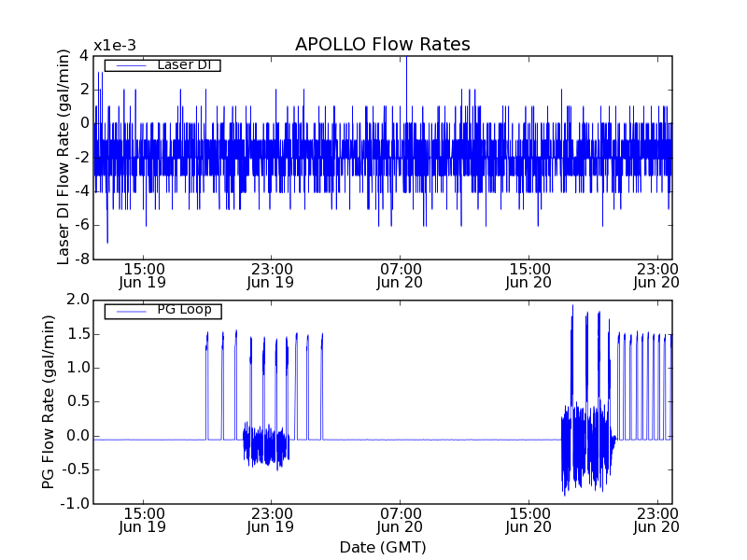Viewport: 747px width, 560px height.
Task: Click the noisy burst near 23:00 Jun 19 in PG plot
Action: click(x=266, y=446)
